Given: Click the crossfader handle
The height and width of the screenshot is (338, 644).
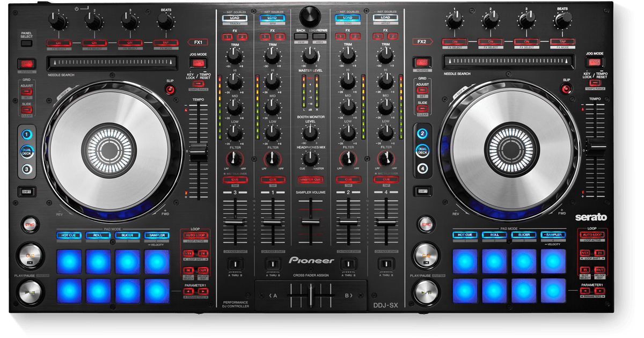Looking at the screenshot, I should click(310, 296).
